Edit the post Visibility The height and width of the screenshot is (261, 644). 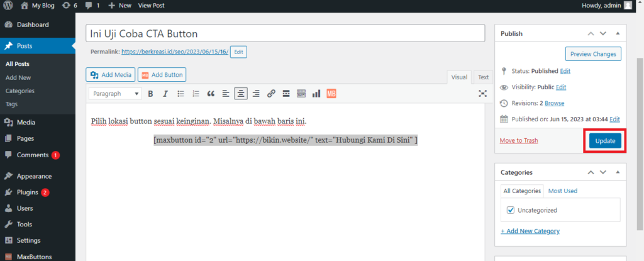click(561, 87)
